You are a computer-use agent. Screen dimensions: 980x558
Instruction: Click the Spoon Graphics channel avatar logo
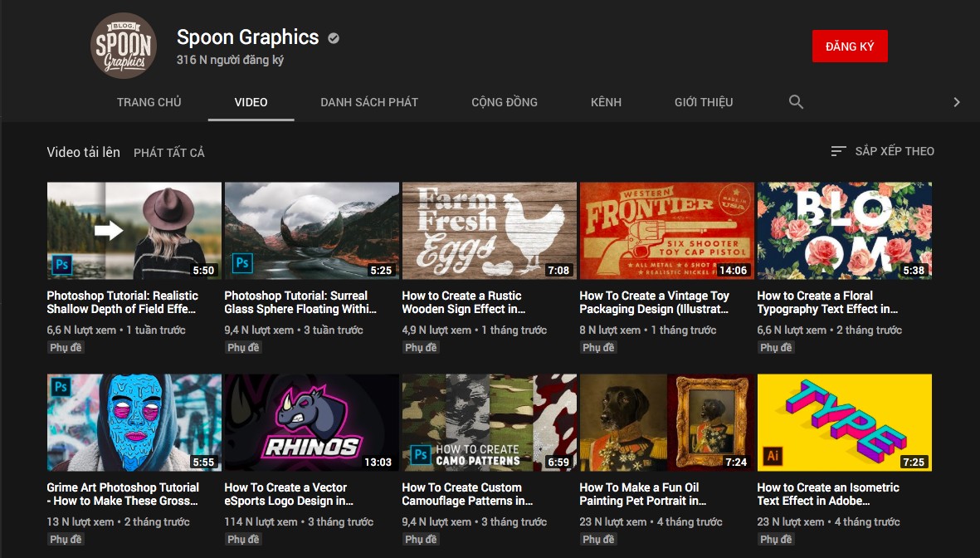pyautogui.click(x=123, y=46)
